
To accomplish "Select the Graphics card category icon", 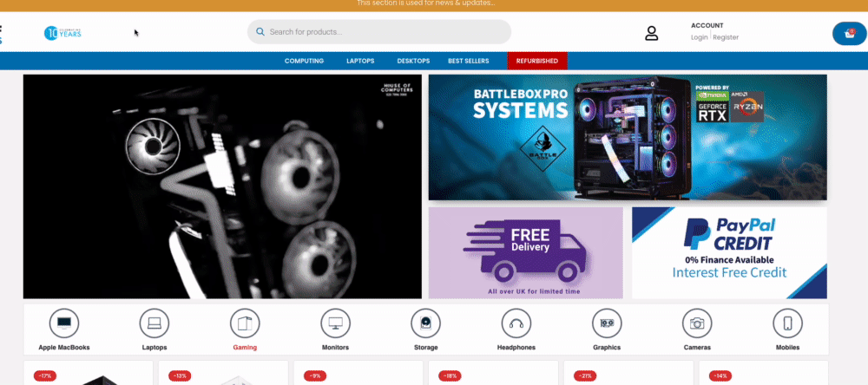I will coord(607,323).
